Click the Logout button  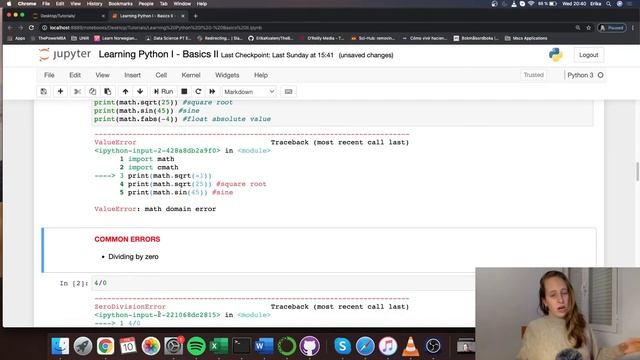coord(588,55)
